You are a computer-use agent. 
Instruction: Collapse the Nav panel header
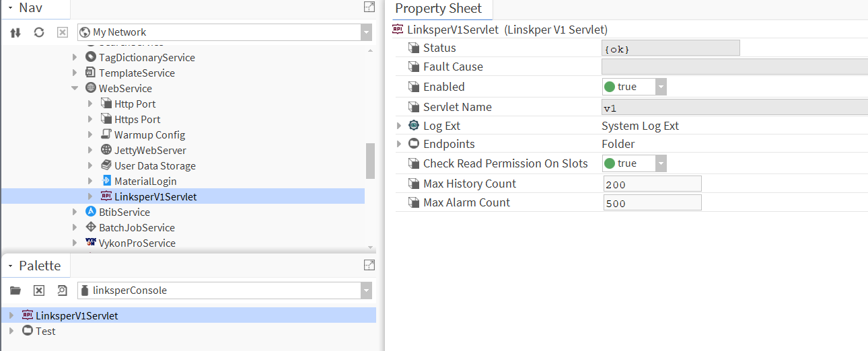pos(10,7)
